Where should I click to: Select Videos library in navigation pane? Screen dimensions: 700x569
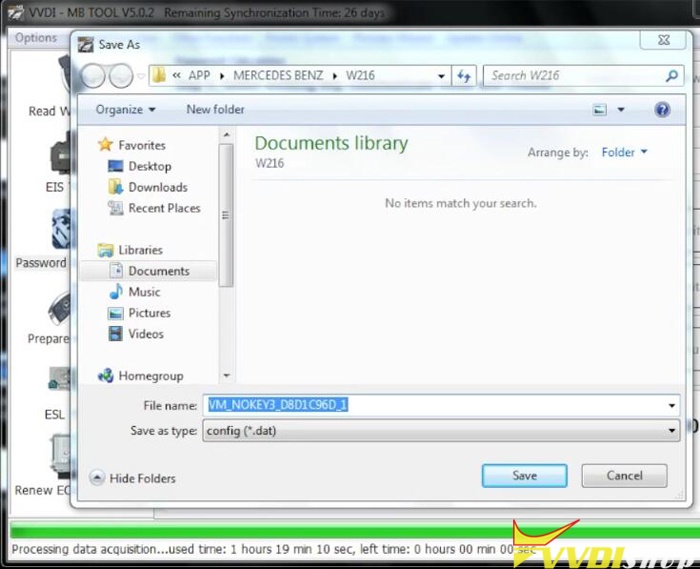(x=146, y=334)
